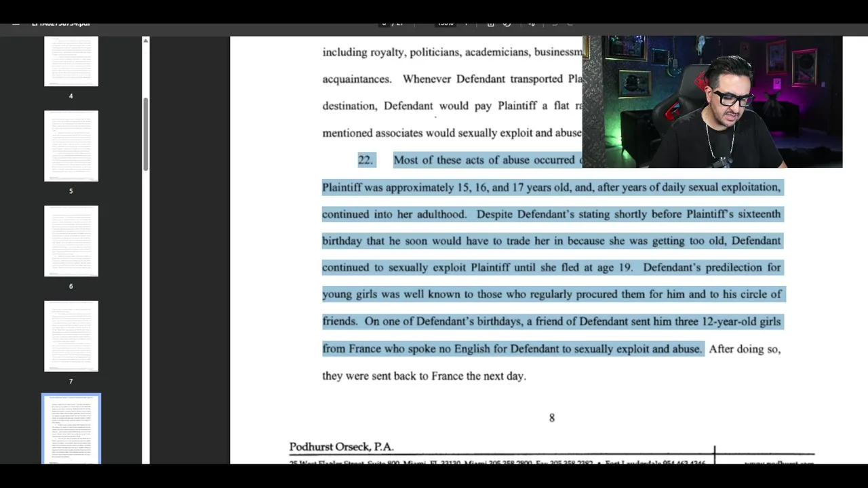Click the line starting "young girls was well known"
The height and width of the screenshot is (488, 868).
pos(551,294)
